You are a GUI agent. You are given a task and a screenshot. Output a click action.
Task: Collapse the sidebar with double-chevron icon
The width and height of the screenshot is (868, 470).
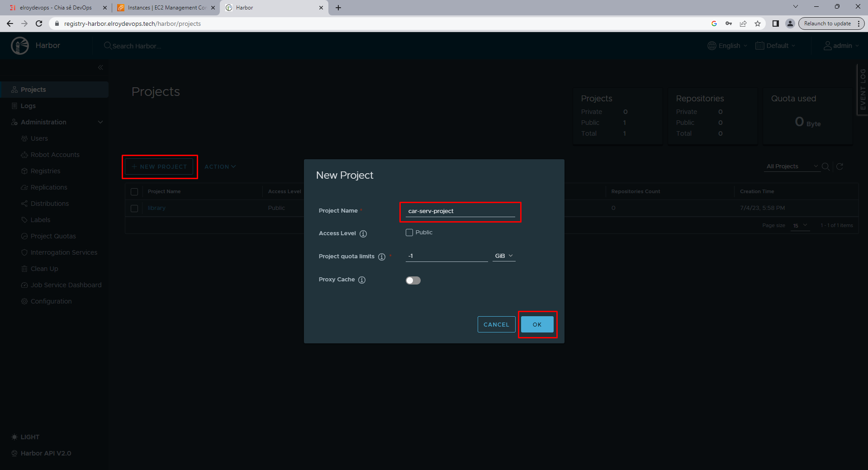100,67
